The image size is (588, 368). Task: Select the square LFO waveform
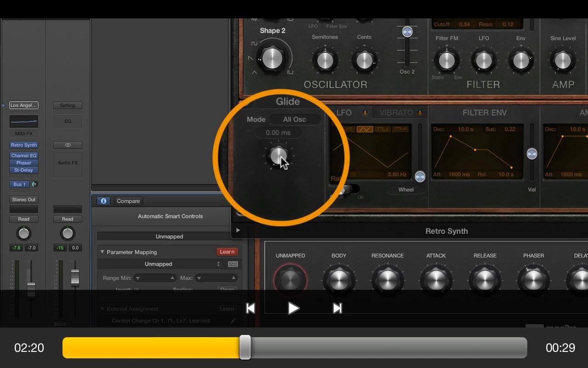pos(383,129)
